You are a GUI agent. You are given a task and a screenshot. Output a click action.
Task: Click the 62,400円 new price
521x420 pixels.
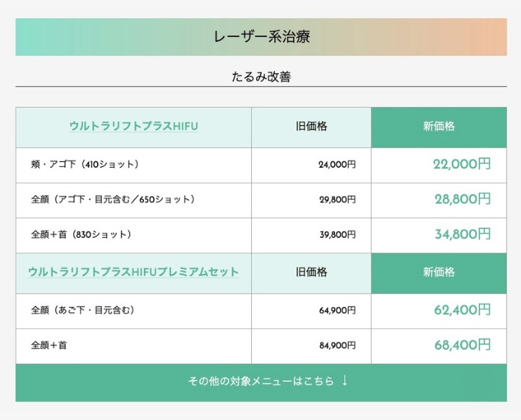click(x=462, y=310)
